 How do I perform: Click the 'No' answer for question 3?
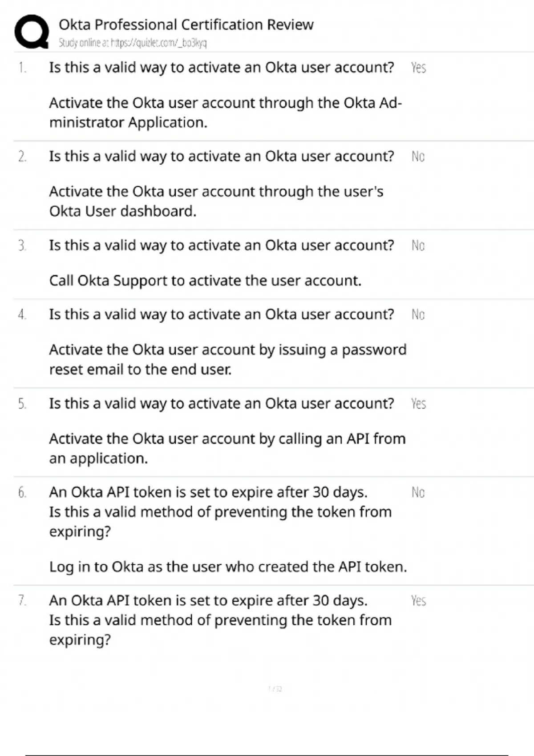(418, 245)
